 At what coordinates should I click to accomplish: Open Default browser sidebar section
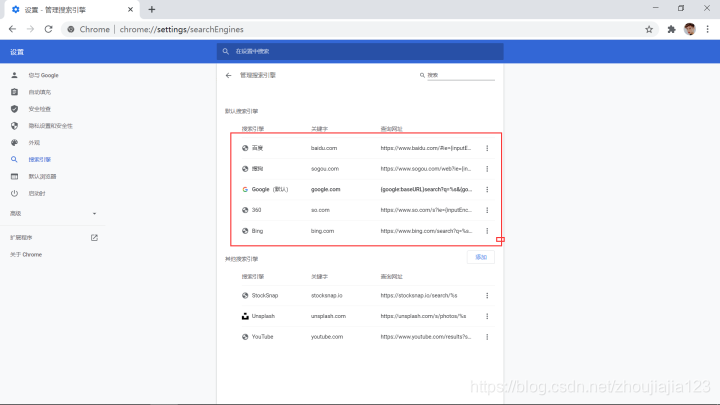(x=42, y=176)
